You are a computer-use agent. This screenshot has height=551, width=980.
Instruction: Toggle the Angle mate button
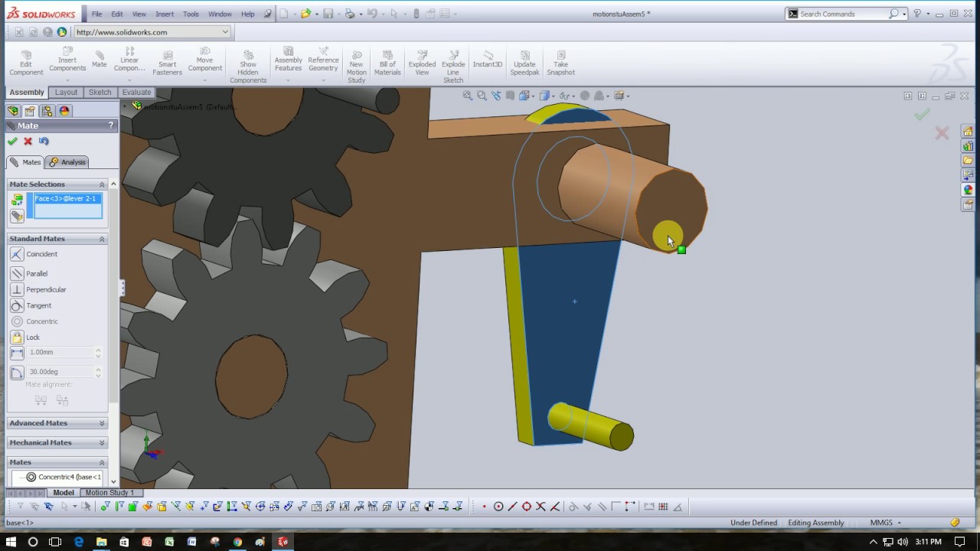coord(18,372)
